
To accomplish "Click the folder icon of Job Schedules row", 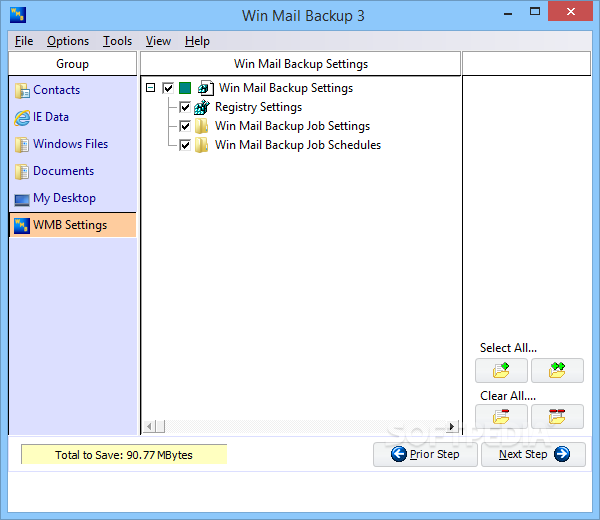I will [x=201, y=145].
